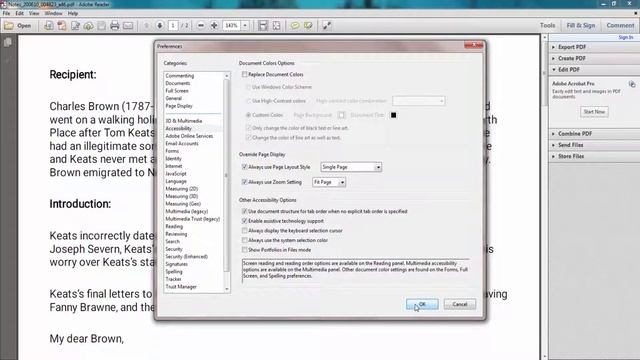Click the highlight text tool icon
640x360 pixels.
click(x=308, y=26)
